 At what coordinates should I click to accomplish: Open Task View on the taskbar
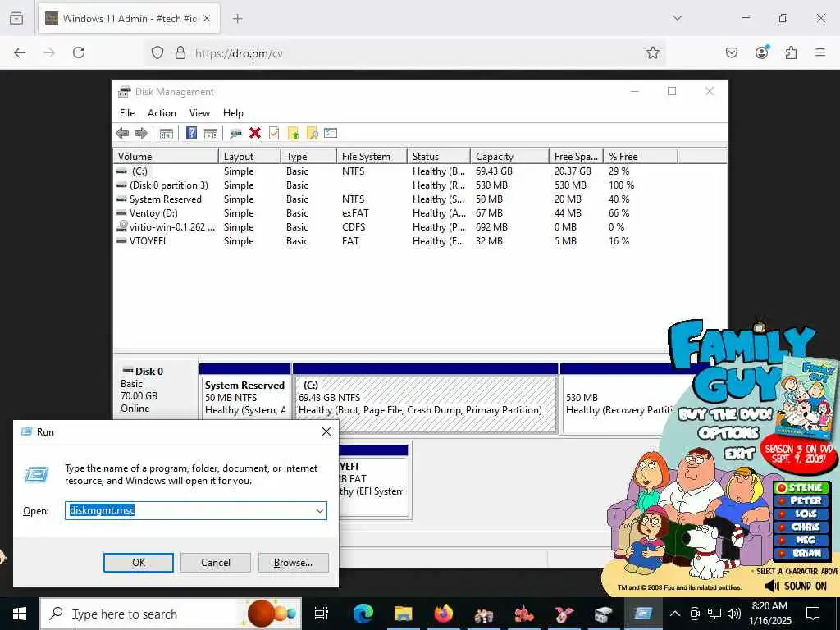click(x=321, y=614)
